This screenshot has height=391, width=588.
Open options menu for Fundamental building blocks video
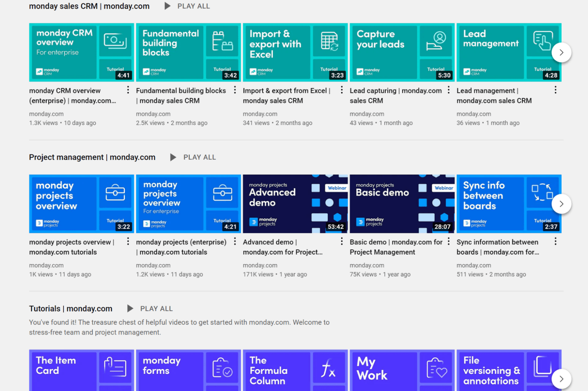point(235,90)
